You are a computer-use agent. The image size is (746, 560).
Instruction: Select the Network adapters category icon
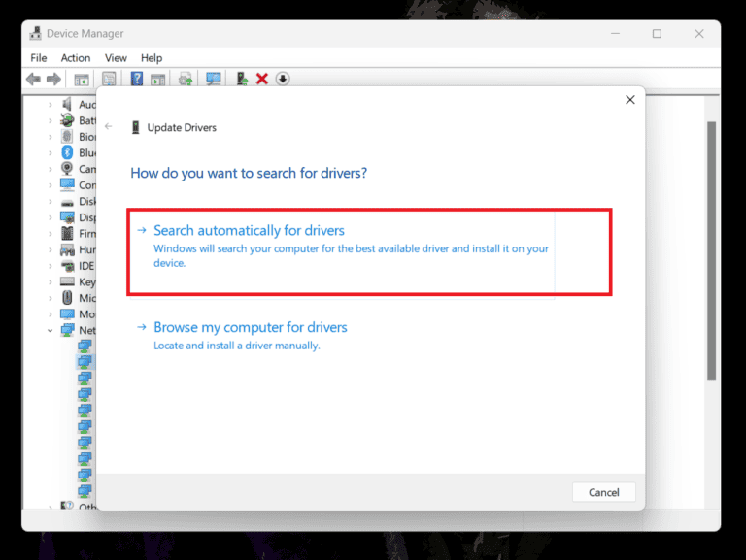[x=67, y=330]
